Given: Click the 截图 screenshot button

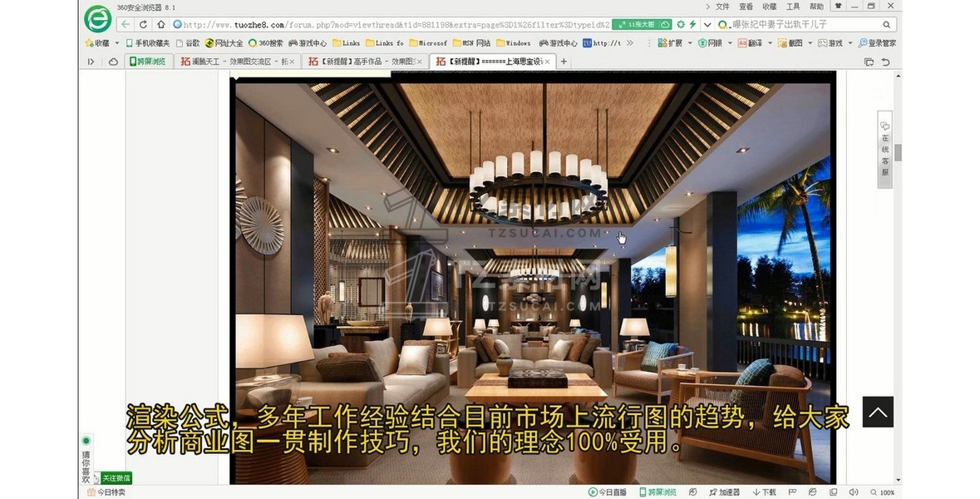Looking at the screenshot, I should pos(790,43).
